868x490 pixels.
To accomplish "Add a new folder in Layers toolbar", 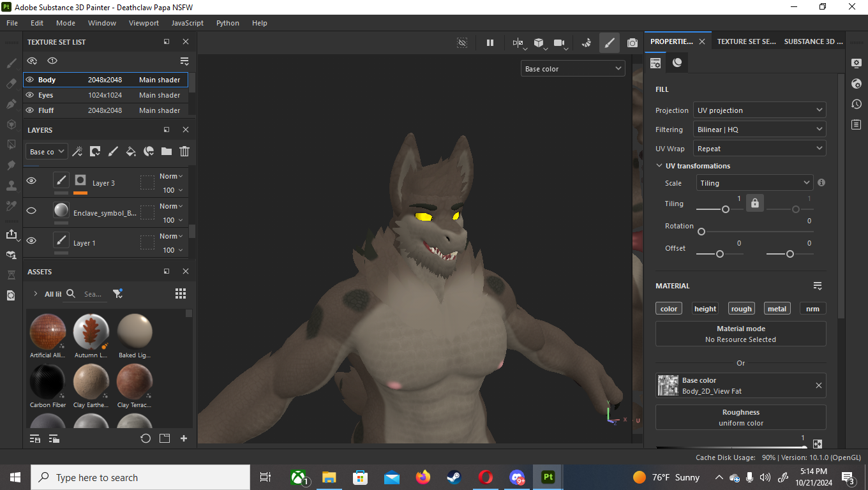I will 167,151.
